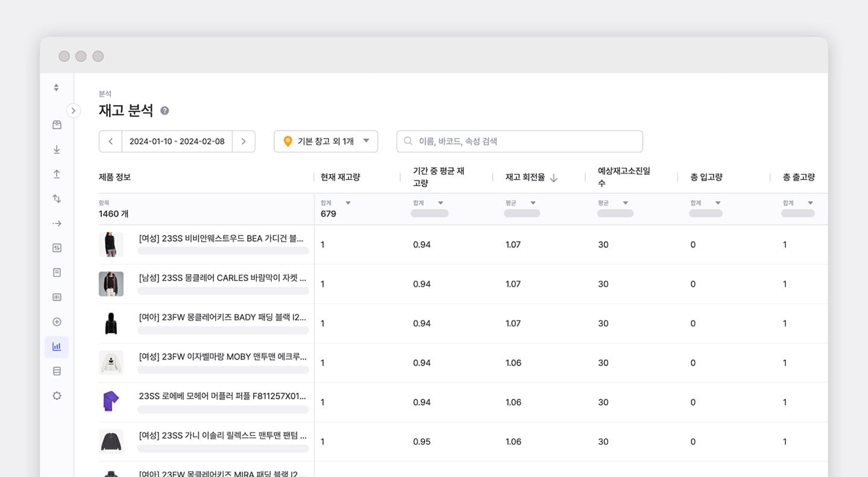
Task: Open the inventory analysis bar chart icon
Action: click(57, 346)
